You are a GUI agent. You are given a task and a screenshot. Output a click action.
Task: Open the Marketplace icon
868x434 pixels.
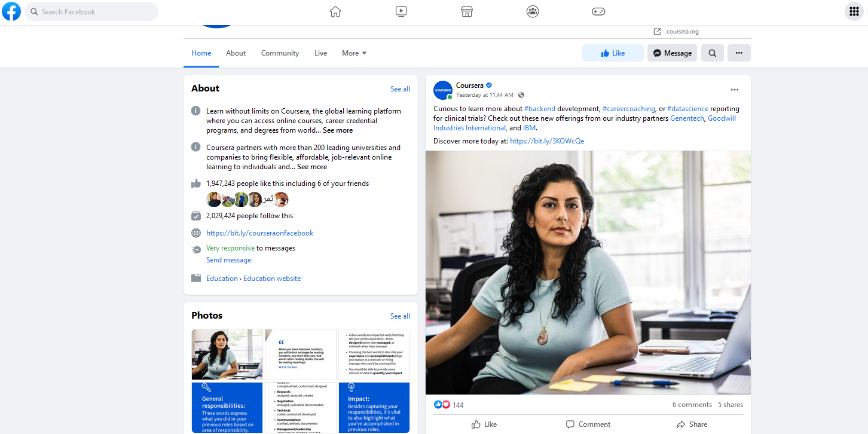click(467, 11)
